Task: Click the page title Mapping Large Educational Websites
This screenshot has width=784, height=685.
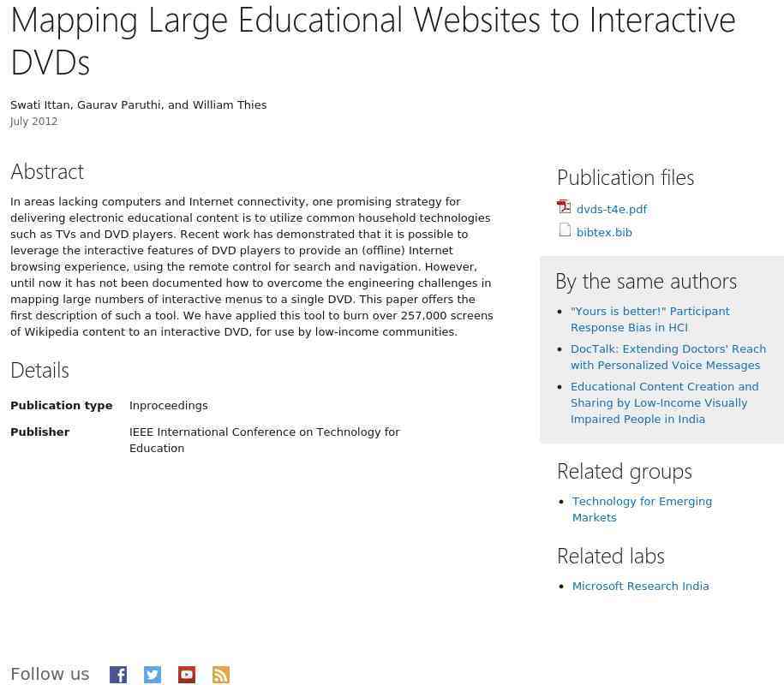Action: click(373, 41)
